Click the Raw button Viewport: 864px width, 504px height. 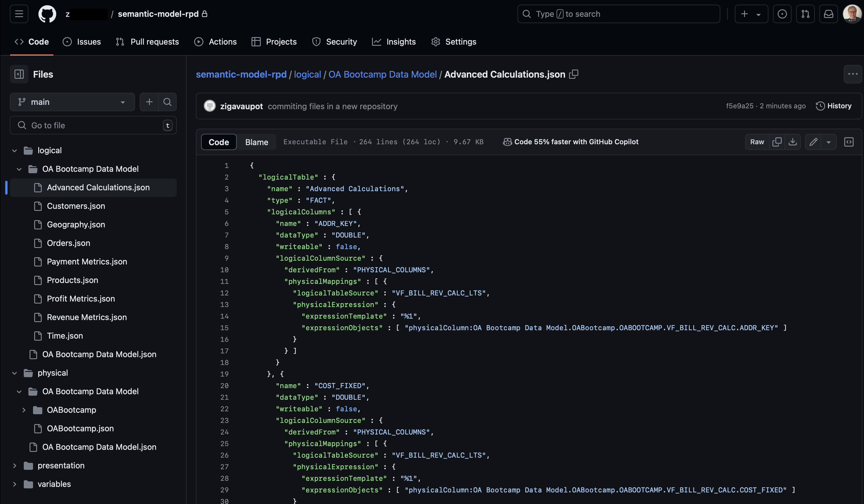tap(757, 142)
